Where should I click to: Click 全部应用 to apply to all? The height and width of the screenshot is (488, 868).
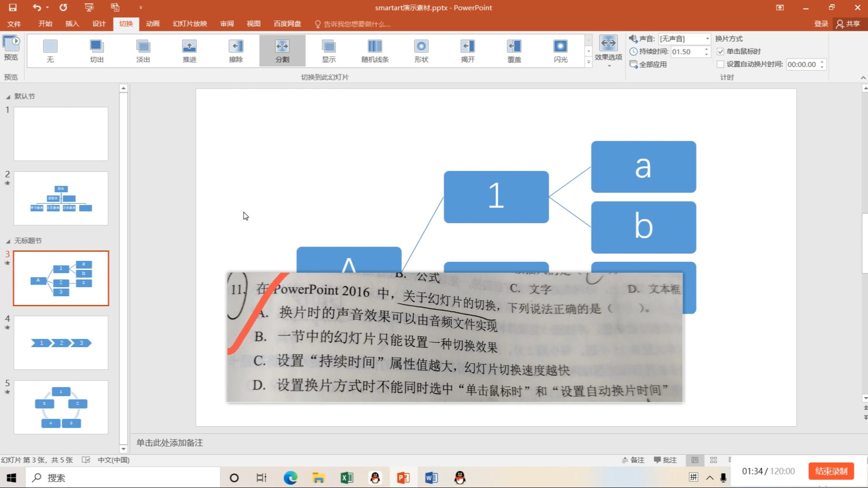point(648,65)
